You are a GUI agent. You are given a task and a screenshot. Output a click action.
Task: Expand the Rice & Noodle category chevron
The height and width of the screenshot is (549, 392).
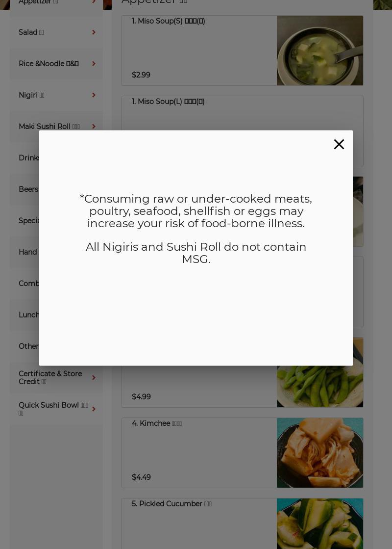(94, 64)
